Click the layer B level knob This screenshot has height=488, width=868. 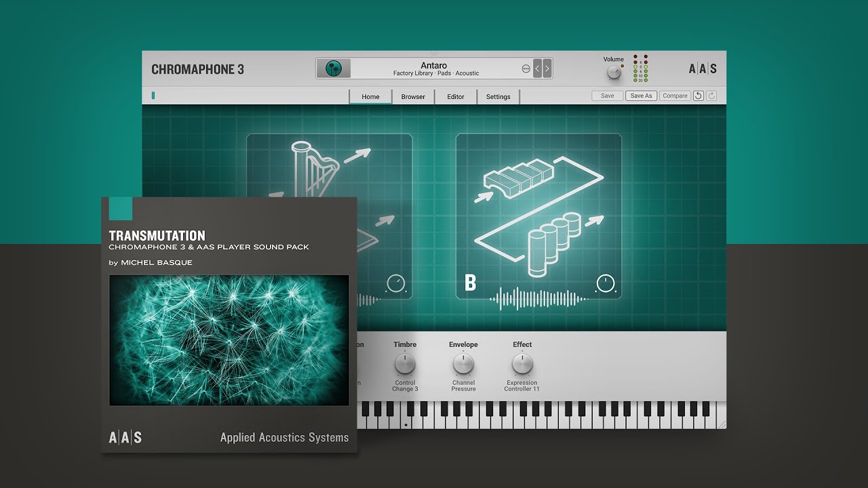pyautogui.click(x=606, y=283)
